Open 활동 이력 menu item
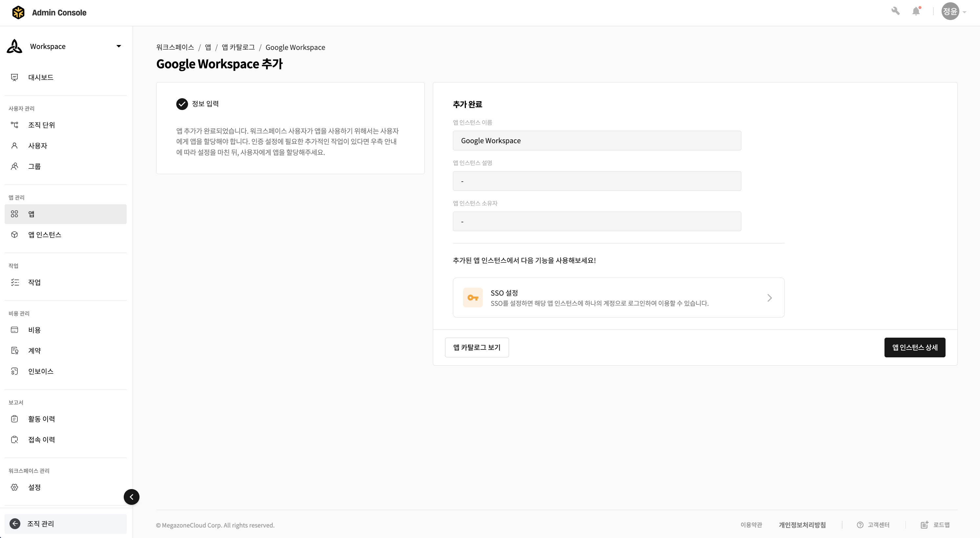 click(65, 419)
